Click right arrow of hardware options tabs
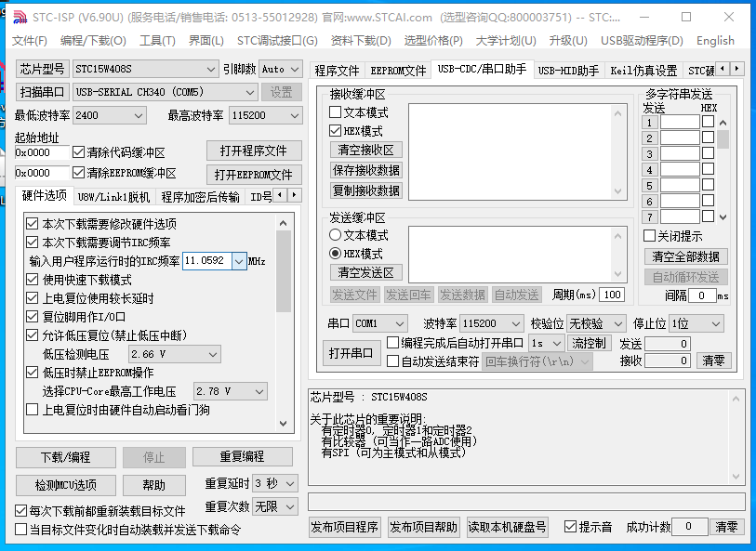Viewport: 756px width, 551px height. click(295, 195)
